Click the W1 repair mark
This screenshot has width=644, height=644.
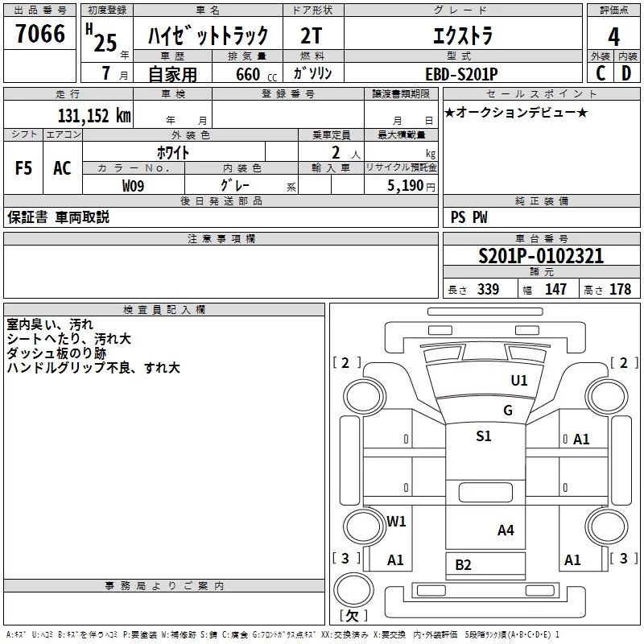coord(396,521)
